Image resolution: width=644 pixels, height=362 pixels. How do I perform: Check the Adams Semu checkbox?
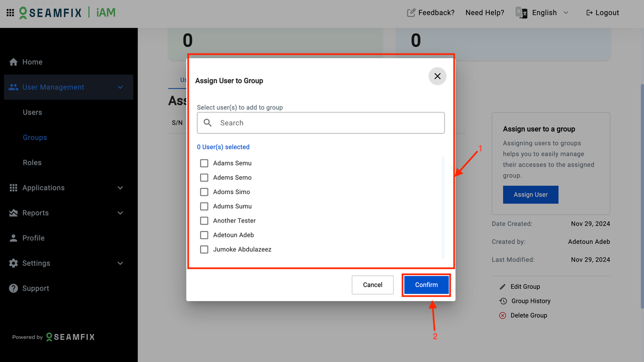pos(204,163)
